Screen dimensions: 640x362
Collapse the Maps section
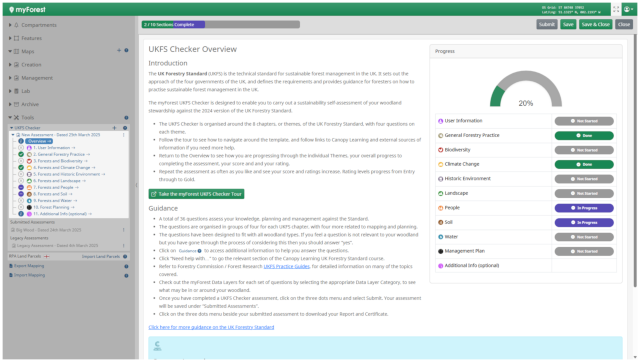coord(10,51)
